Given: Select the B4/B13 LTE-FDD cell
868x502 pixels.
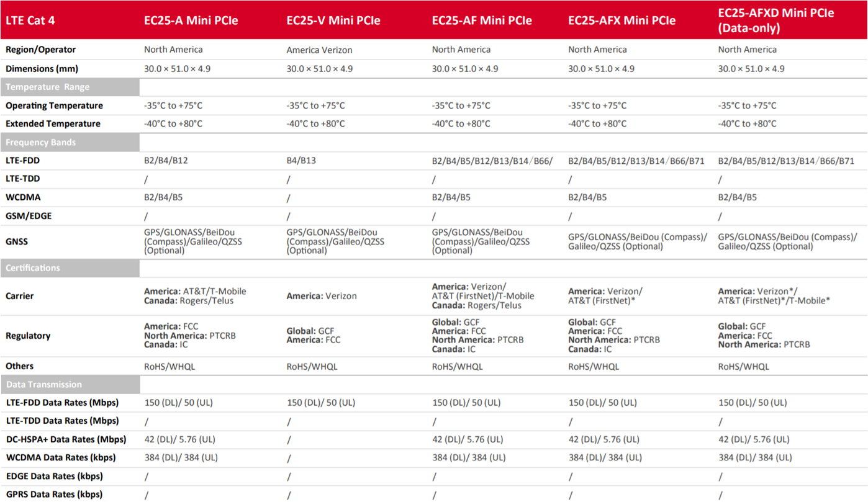Looking at the screenshot, I should (301, 161).
